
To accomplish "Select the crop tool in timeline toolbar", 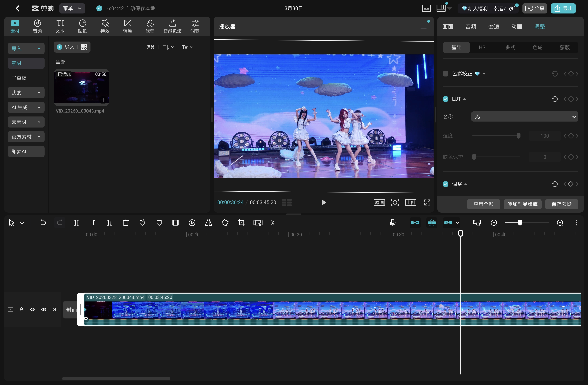I will point(241,223).
